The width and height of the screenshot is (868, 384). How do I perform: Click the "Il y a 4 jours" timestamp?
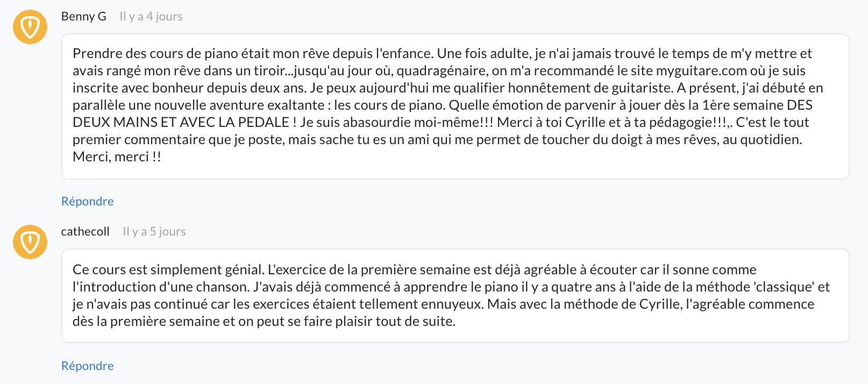151,17
